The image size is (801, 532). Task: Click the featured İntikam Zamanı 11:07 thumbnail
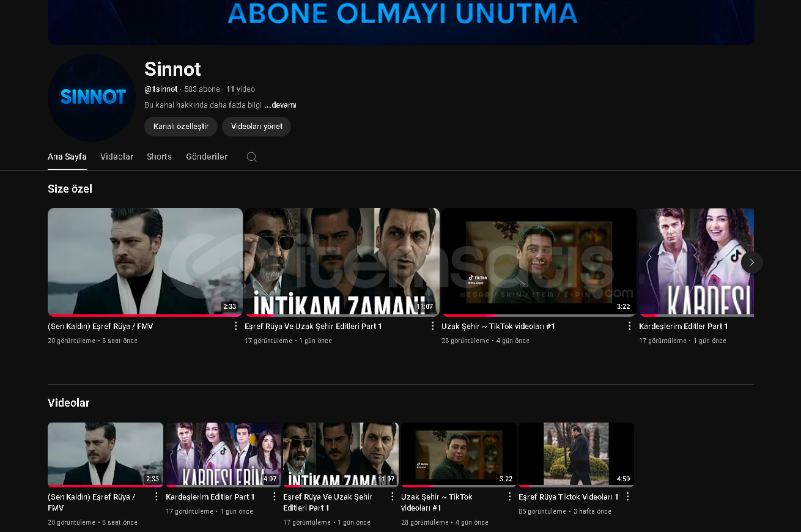coord(342,262)
